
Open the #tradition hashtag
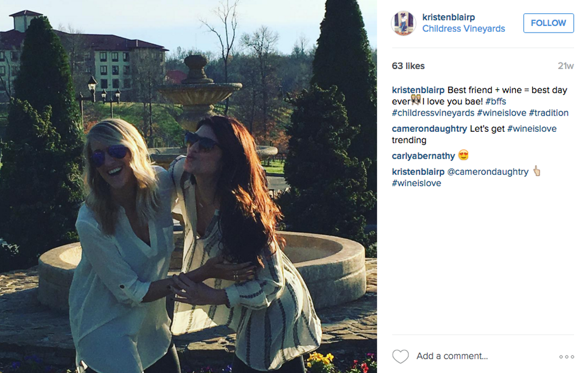coord(549,113)
